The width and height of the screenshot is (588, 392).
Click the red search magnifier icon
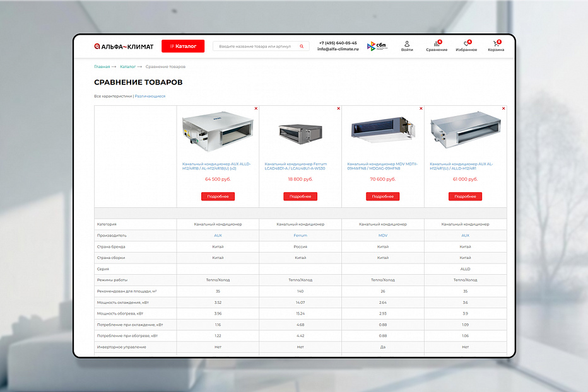(302, 47)
